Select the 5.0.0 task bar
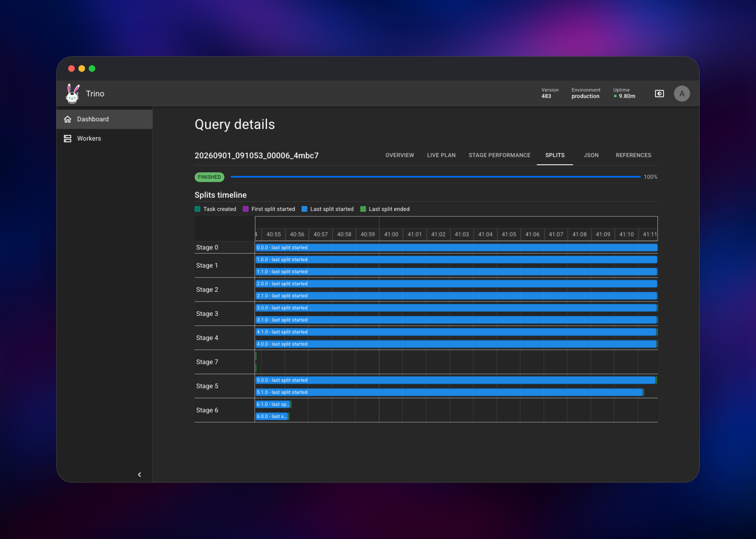Screen dimensions: 756x539 (x=456, y=380)
